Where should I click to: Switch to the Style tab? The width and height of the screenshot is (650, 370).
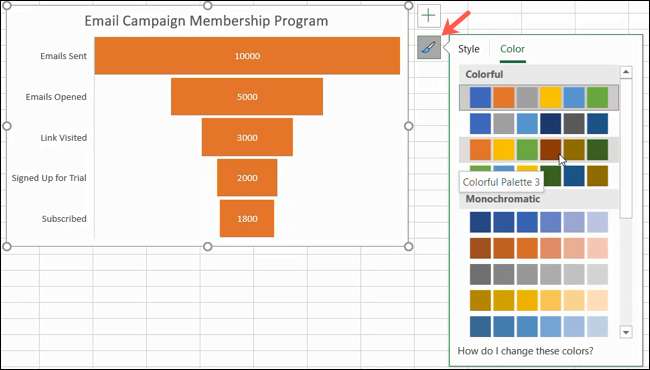click(468, 49)
